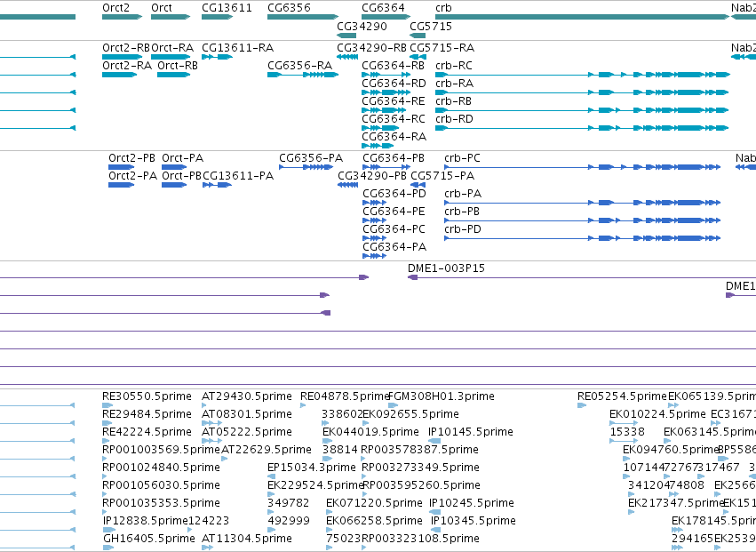Select transcript crb-RB
This screenshot has width=756, height=552.
453,101
